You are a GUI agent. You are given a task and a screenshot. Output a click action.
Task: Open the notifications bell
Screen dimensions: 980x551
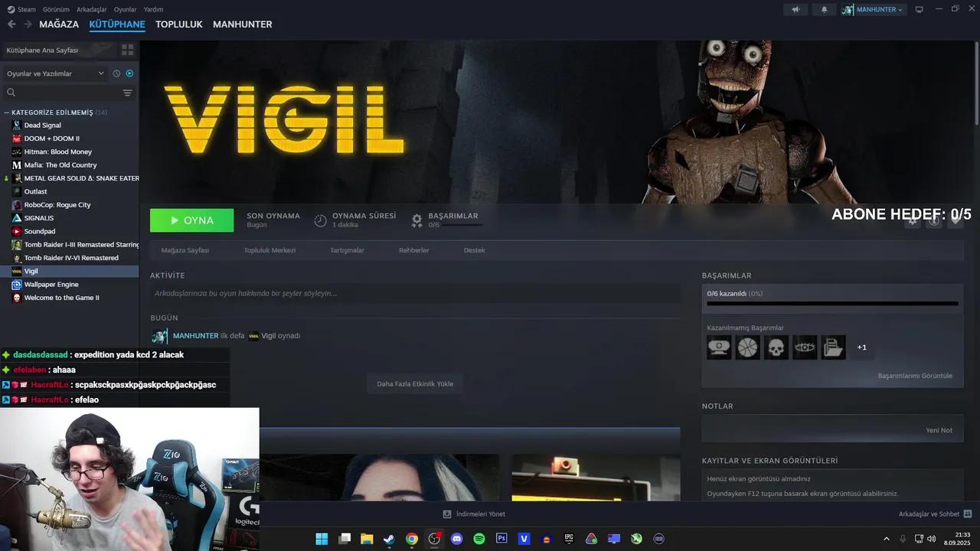824,9
